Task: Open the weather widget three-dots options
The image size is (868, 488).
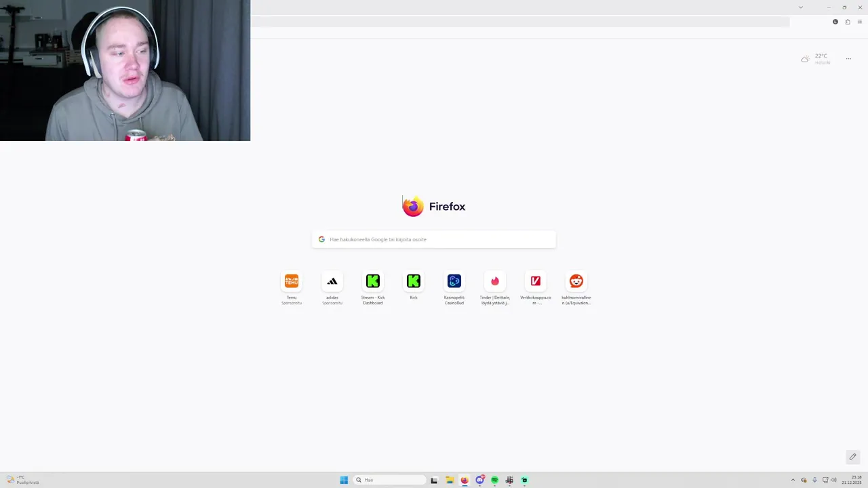Action: pyautogui.click(x=848, y=59)
